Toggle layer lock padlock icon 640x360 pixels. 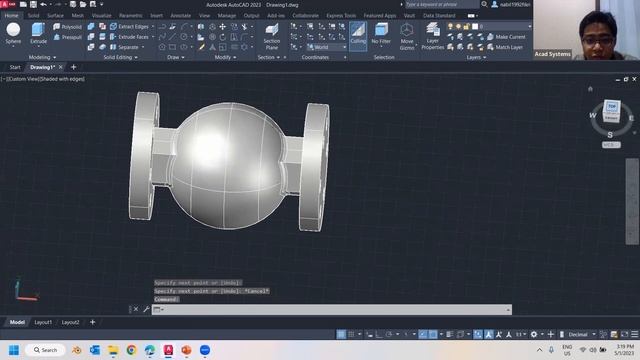click(467, 26)
